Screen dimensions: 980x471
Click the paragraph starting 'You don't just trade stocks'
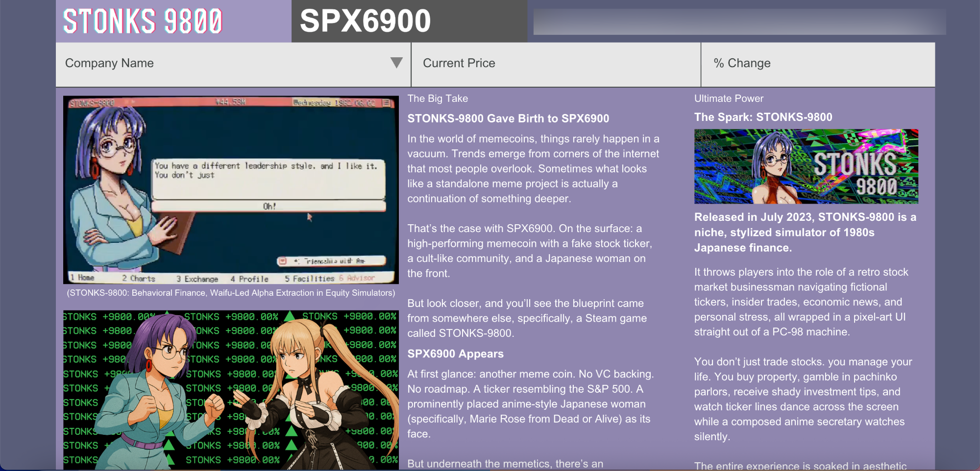[803, 399]
